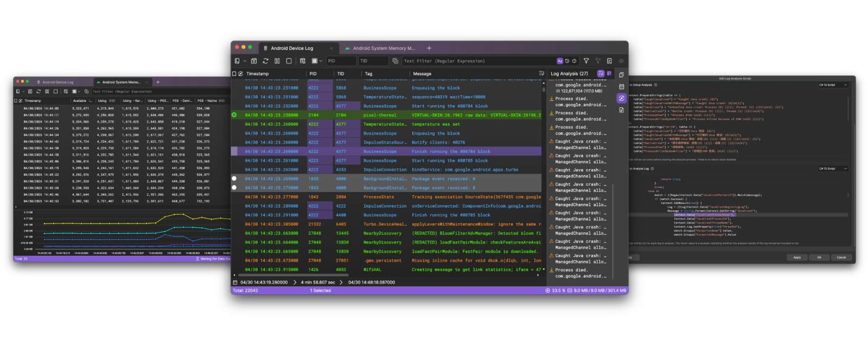Close the Android Device Log tab
868x347 pixels.
pos(331,48)
